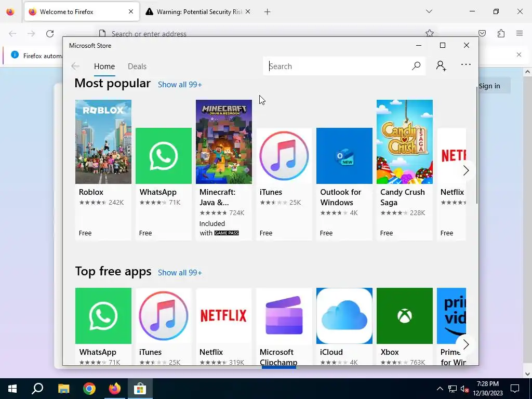
Task: Open the iTunes icon under Top free apps
Action: pyautogui.click(x=164, y=316)
